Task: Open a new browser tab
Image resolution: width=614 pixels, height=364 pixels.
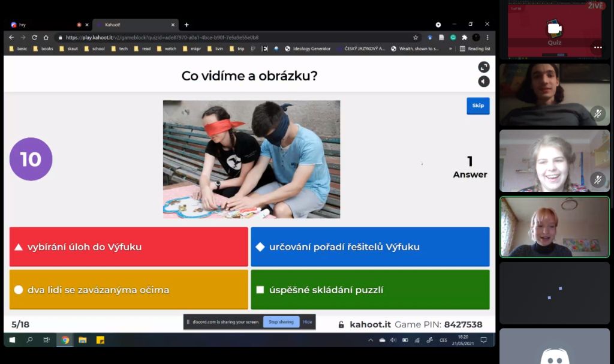Action: (186, 25)
